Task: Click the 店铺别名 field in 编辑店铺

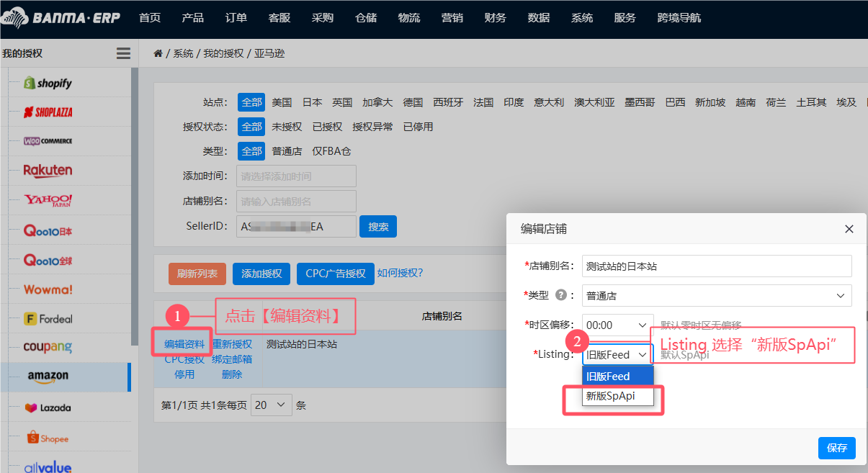Action: coord(717,266)
